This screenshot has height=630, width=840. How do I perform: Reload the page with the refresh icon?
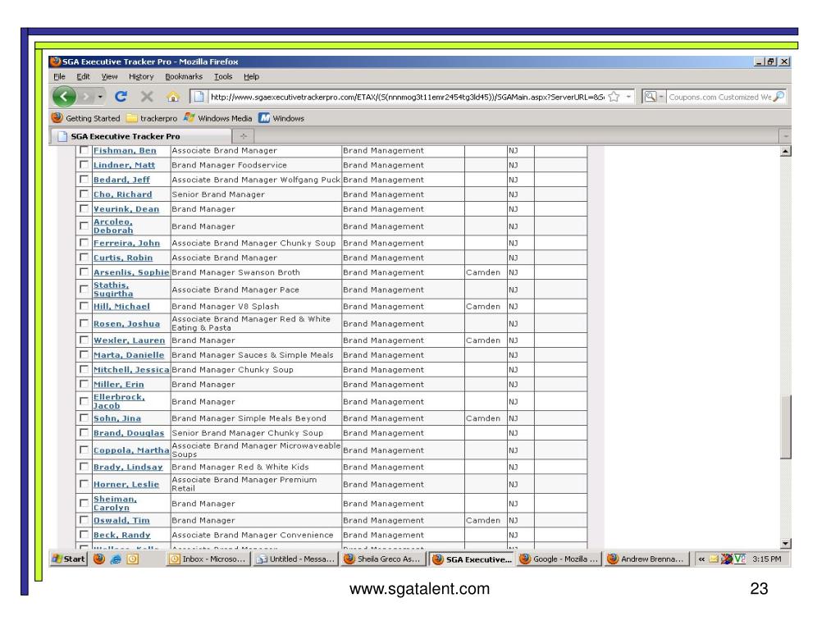(121, 97)
